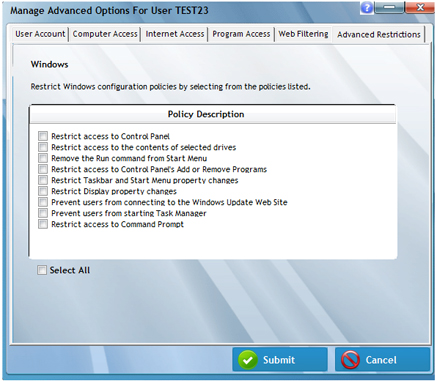Click the blue help question mark icon
This screenshot has height=381, width=437.
(x=367, y=7)
